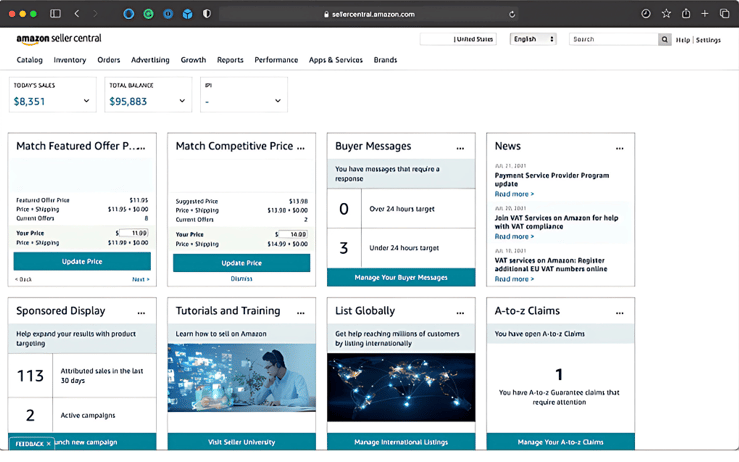Click the Amazon Seller Central logo

pyautogui.click(x=59, y=39)
